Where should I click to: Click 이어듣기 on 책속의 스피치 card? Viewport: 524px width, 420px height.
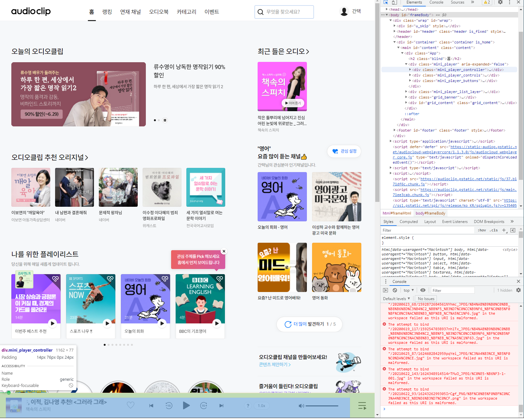click(293, 103)
